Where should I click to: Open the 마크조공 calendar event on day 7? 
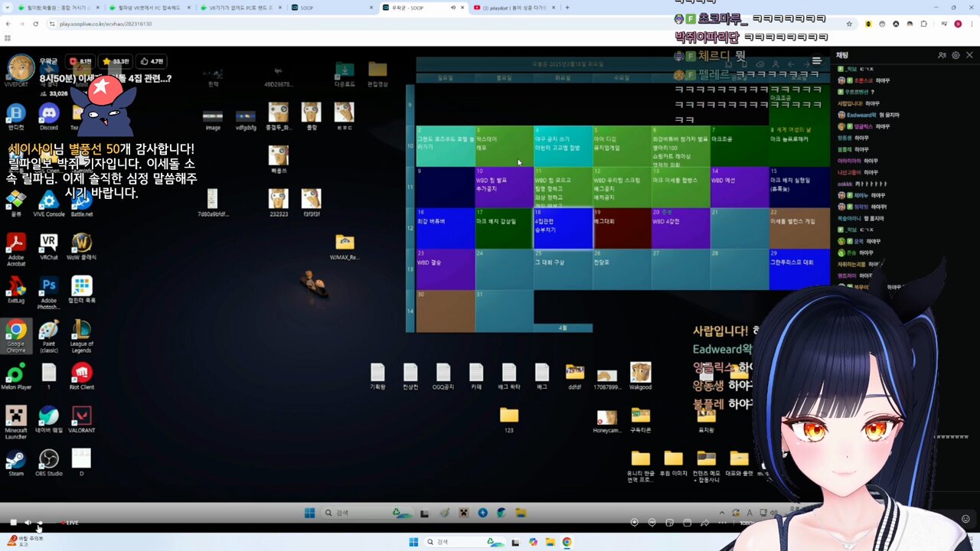tap(740, 146)
